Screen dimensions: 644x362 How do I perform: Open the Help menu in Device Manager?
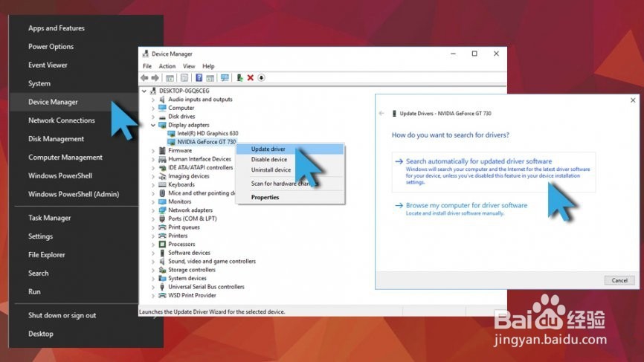pos(208,66)
